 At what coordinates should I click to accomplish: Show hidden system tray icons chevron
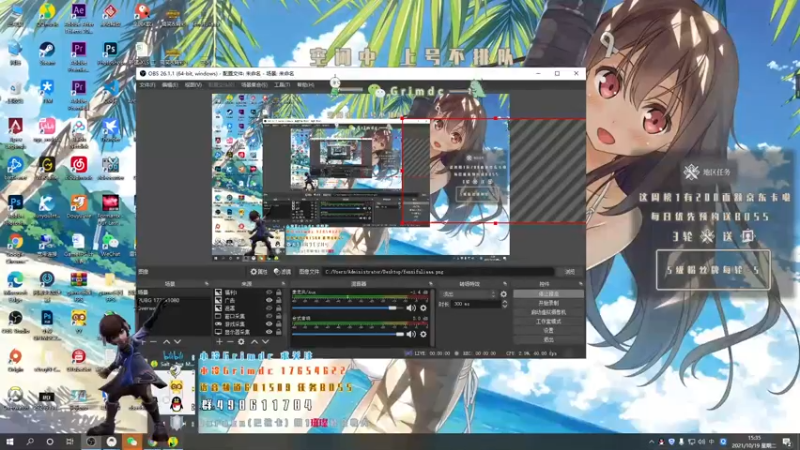652,442
